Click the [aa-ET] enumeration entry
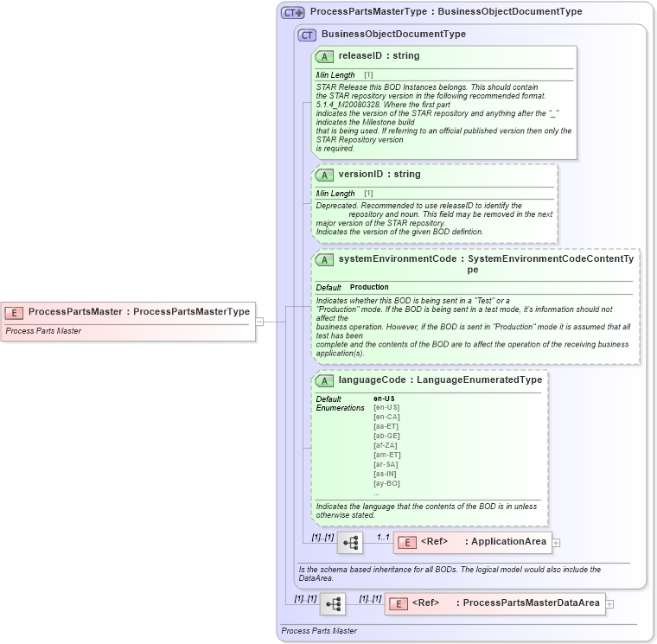This screenshot has width=657, height=644. (x=386, y=426)
